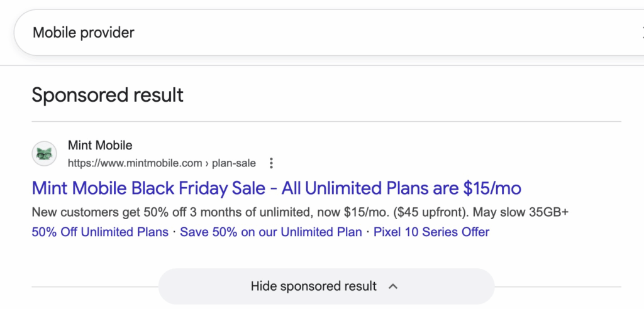Click the Mint Mobile fox favicon

45,154
